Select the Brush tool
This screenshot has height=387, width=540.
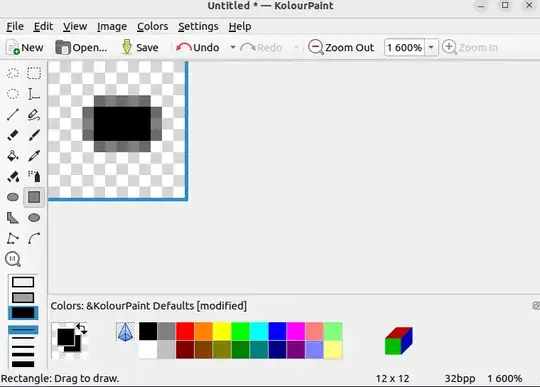pyautogui.click(x=34, y=135)
